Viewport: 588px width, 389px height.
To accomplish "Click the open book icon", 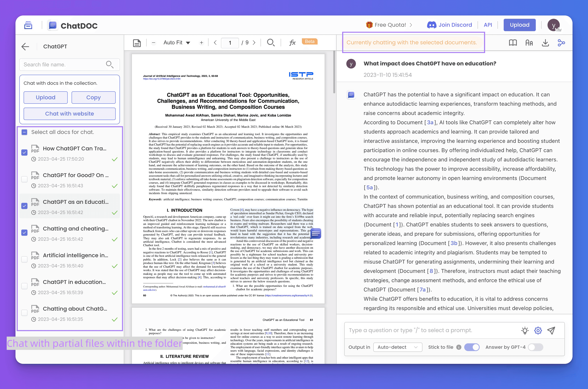I will click(x=513, y=43).
